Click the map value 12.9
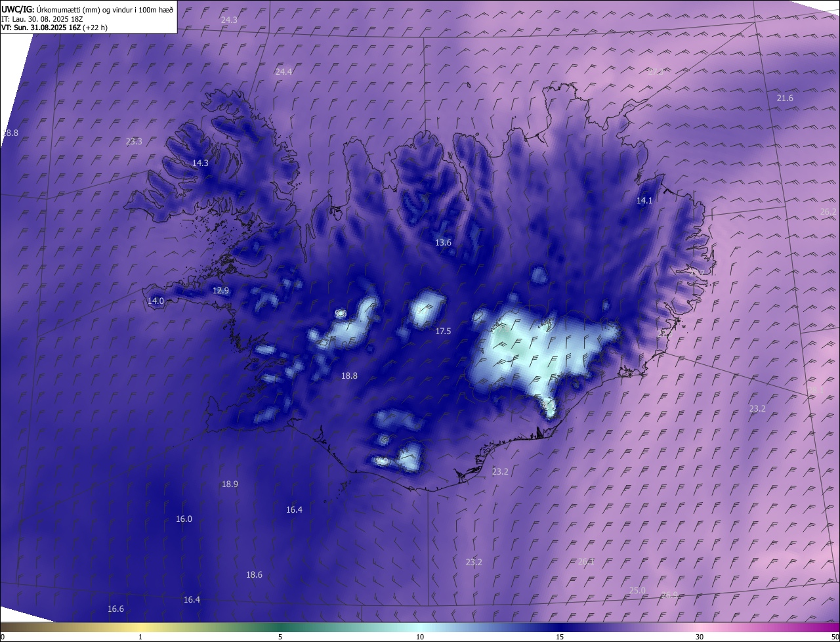 [220, 291]
